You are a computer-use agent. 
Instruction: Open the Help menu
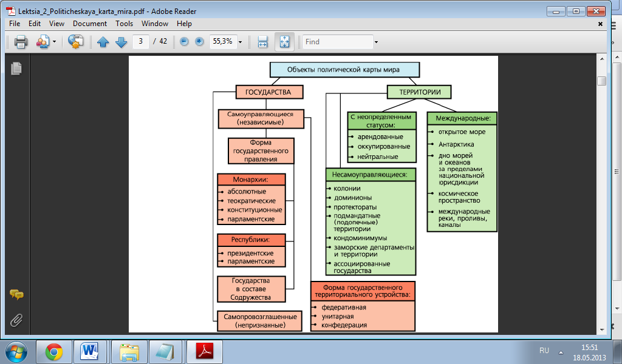[x=184, y=24]
